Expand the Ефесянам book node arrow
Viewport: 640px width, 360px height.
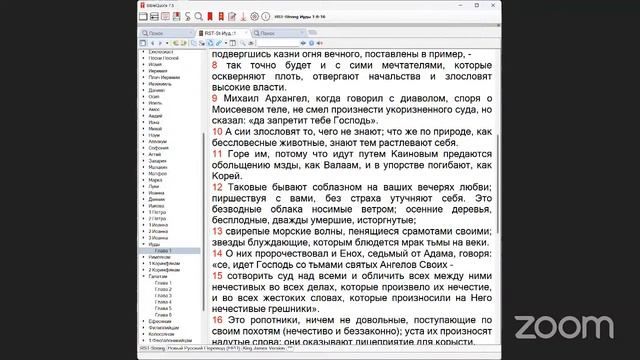point(143,321)
